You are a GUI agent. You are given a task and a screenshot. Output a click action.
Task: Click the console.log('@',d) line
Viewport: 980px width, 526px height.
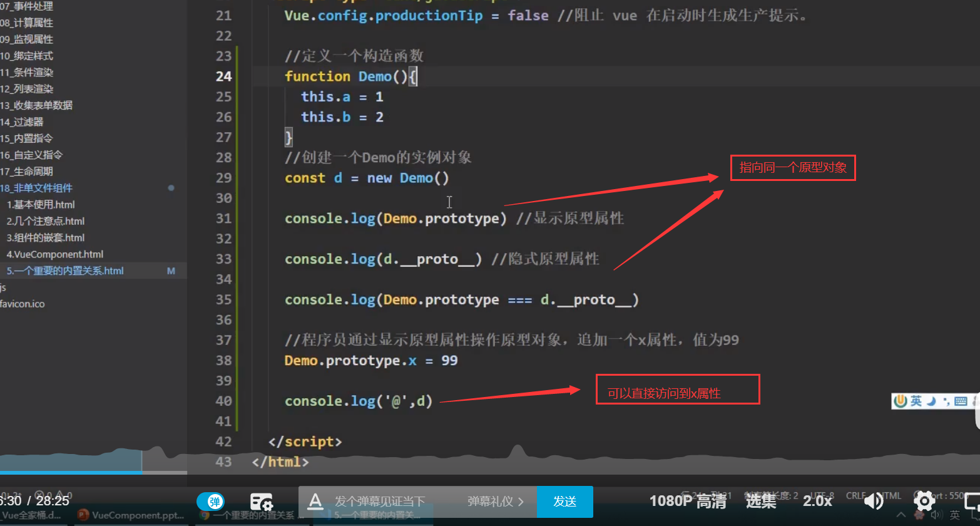pyautogui.click(x=359, y=401)
